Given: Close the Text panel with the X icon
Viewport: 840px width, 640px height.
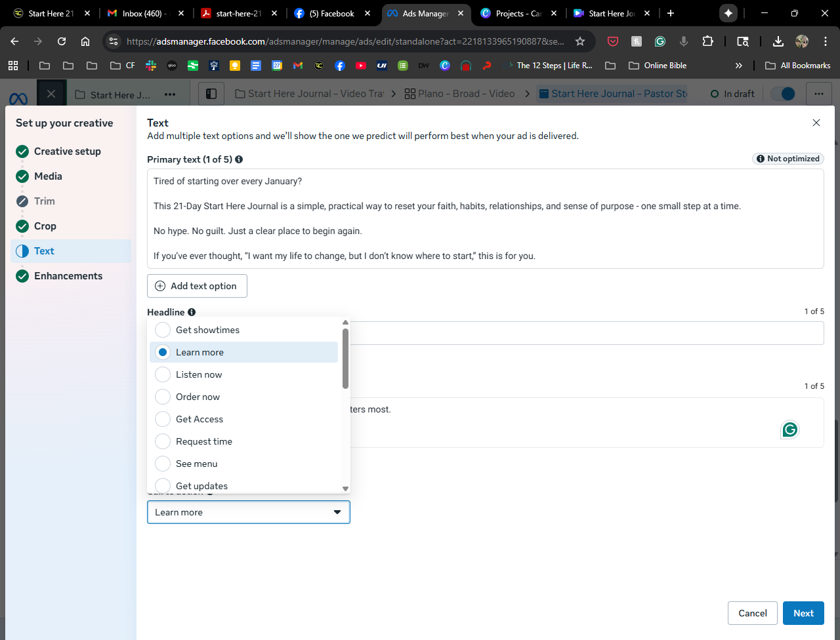Looking at the screenshot, I should [x=816, y=123].
